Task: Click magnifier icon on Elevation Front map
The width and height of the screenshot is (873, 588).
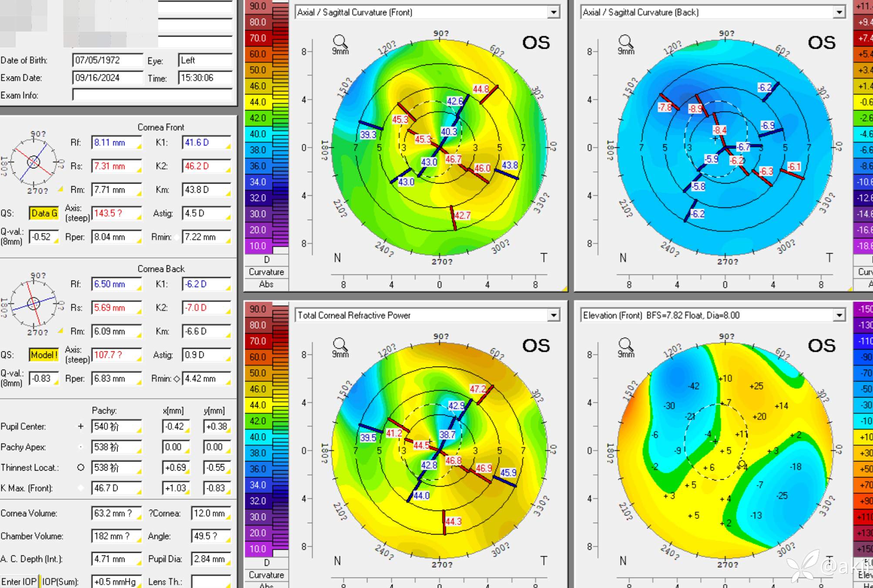Action: click(x=625, y=345)
